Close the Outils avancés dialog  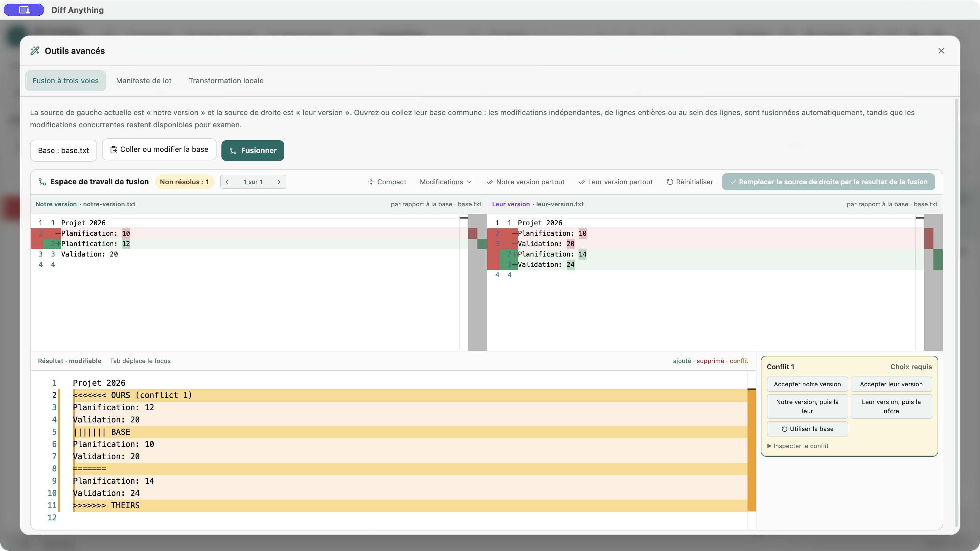[941, 51]
